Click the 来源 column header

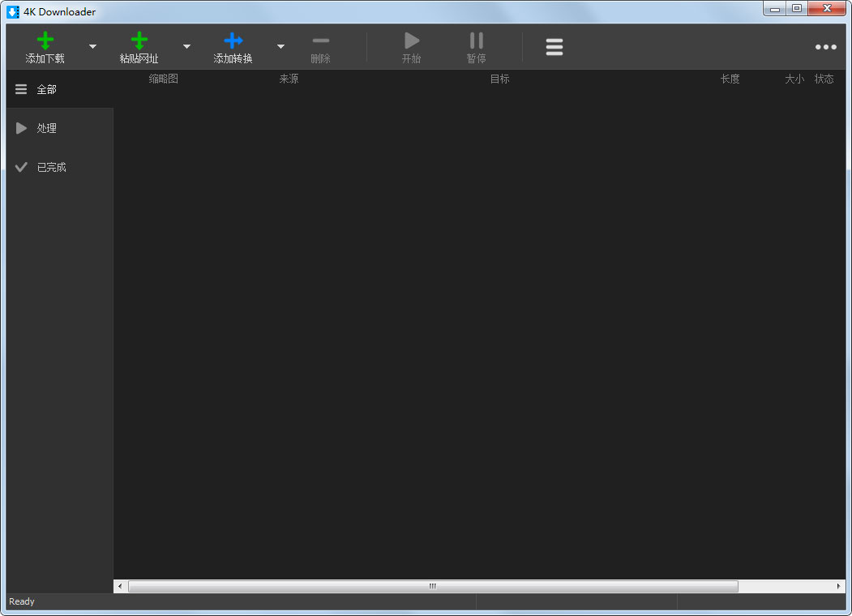pos(289,79)
